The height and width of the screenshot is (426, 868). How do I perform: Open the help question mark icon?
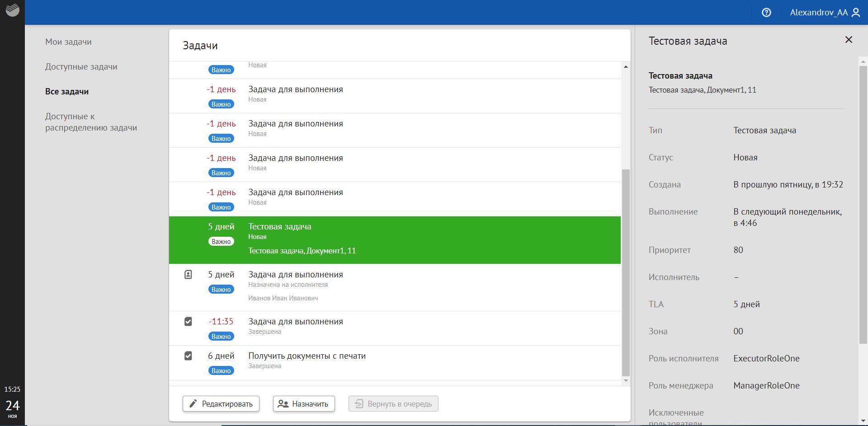coord(766,13)
